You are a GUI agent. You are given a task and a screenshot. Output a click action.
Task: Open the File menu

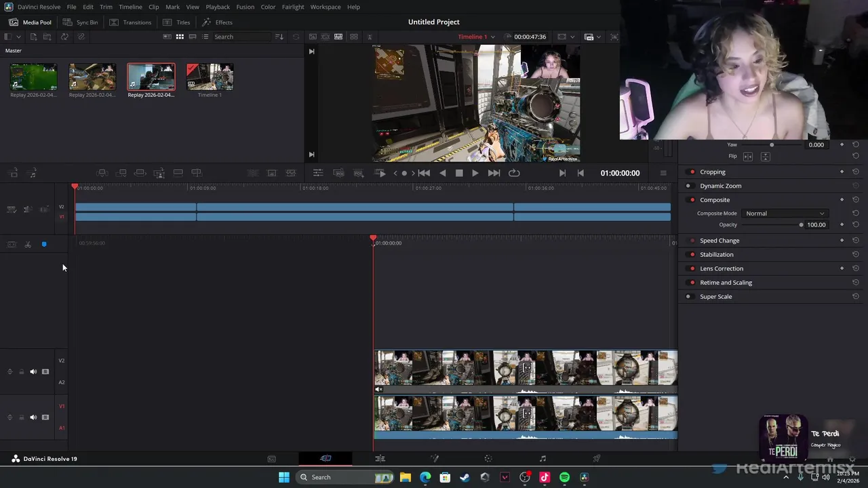71,7
